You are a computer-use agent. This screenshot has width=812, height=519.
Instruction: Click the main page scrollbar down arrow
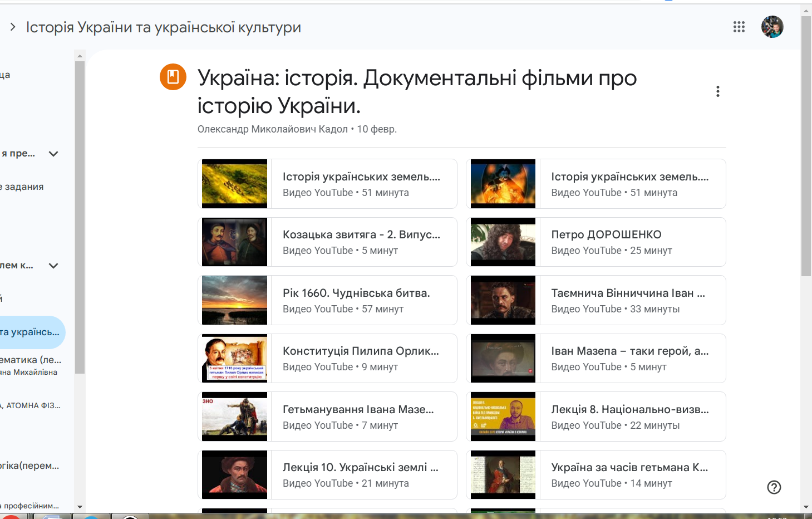coord(806,507)
